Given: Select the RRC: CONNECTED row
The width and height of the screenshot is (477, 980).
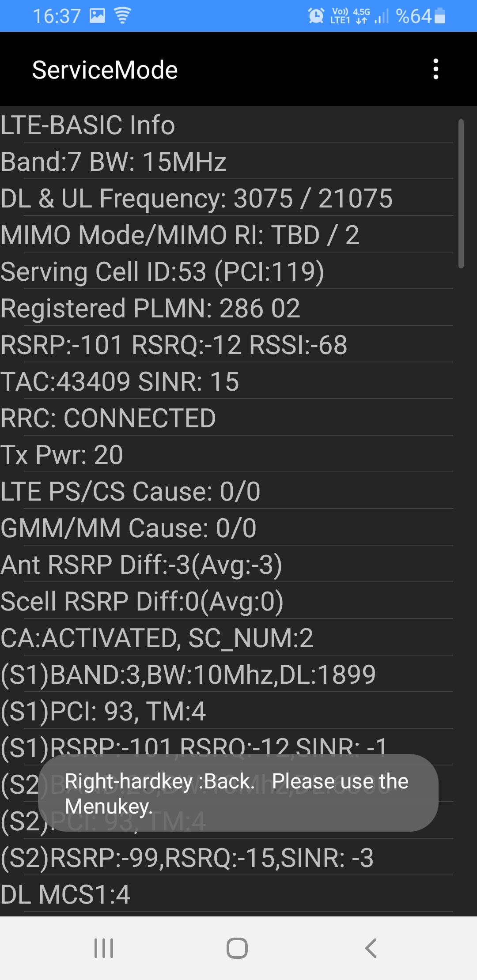Looking at the screenshot, I should 227,418.
